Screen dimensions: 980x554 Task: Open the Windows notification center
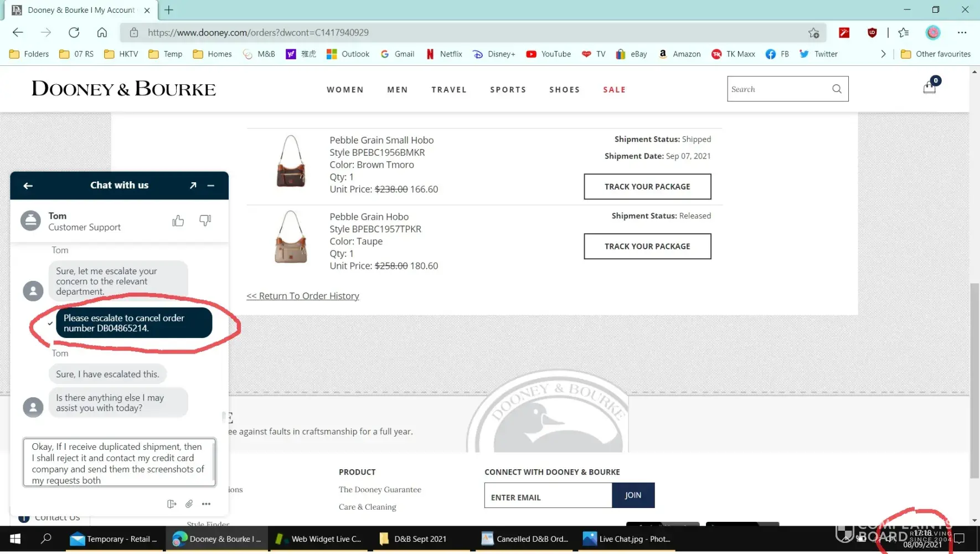(x=960, y=538)
